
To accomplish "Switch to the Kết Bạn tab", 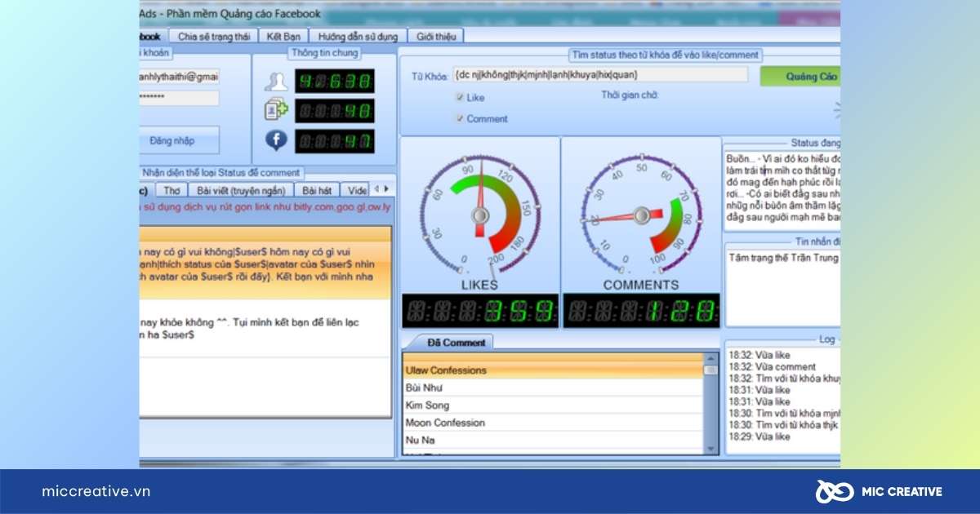I will point(283,36).
